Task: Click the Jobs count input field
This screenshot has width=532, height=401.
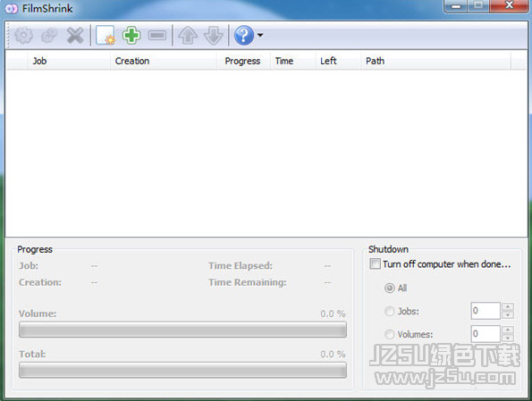Action: (486, 311)
